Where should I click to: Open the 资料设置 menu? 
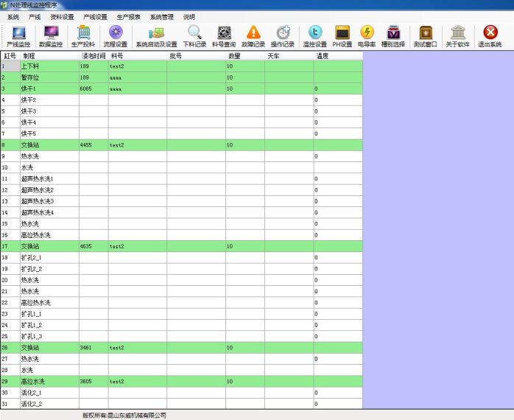pos(62,16)
